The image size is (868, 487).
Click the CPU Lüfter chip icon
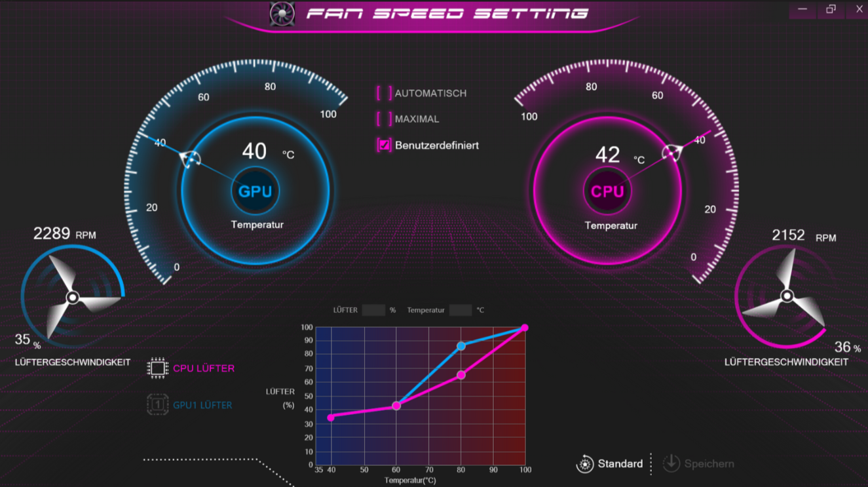click(157, 368)
